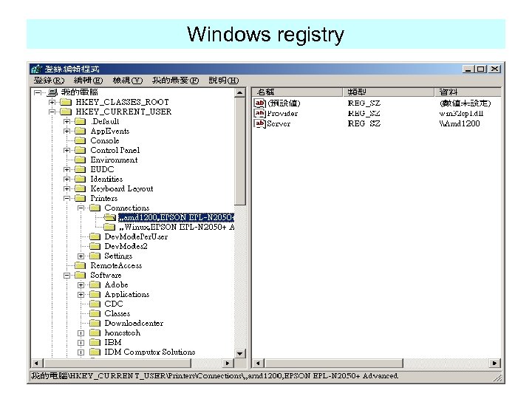Click the Control Panel folder icon
This screenshot has height=399, width=532.
(80, 150)
